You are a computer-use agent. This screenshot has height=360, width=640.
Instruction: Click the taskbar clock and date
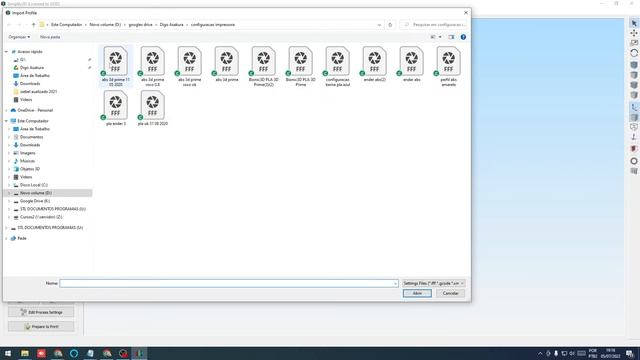tap(610, 353)
